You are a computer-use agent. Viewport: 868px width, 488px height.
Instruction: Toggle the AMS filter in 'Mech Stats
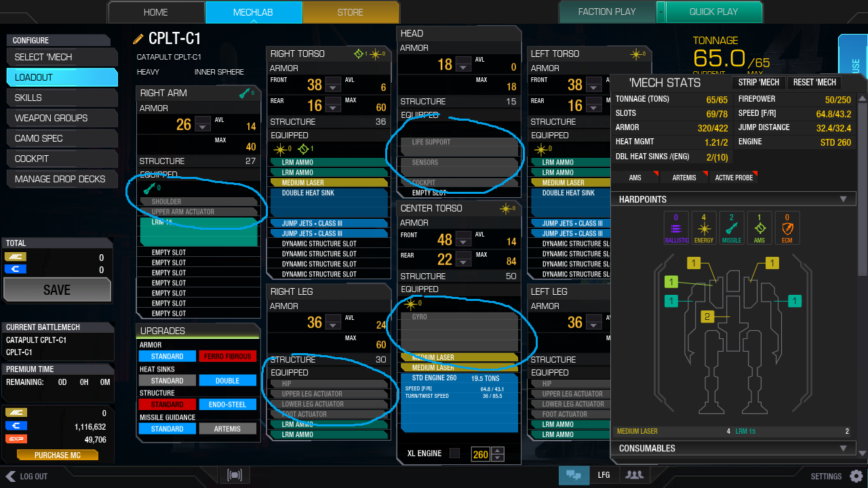[634, 178]
